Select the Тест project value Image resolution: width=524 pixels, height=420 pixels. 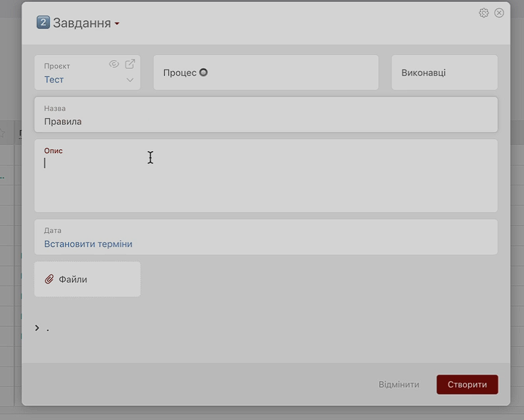(x=54, y=80)
